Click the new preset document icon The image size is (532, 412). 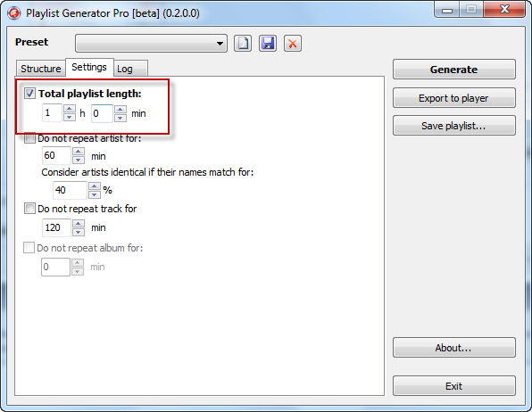click(x=243, y=44)
